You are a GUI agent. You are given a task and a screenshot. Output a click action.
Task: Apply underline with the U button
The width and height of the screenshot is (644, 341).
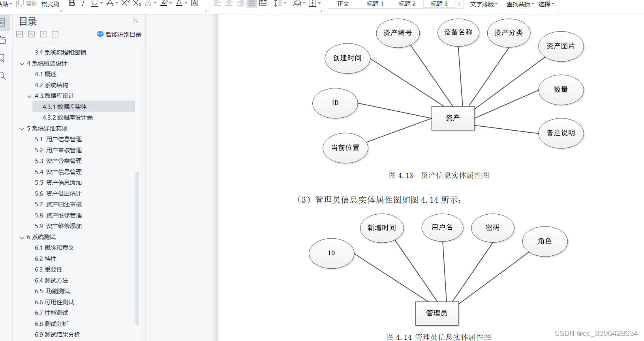[94, 4]
